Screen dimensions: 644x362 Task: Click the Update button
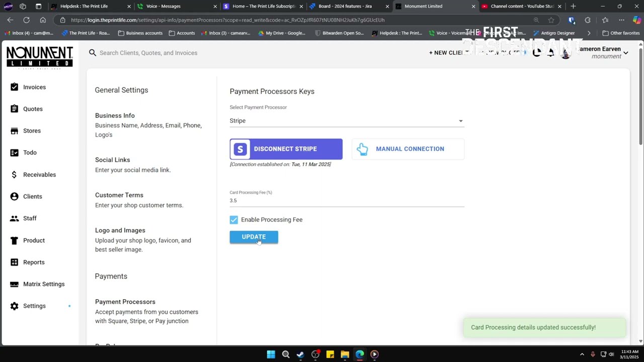(x=254, y=237)
